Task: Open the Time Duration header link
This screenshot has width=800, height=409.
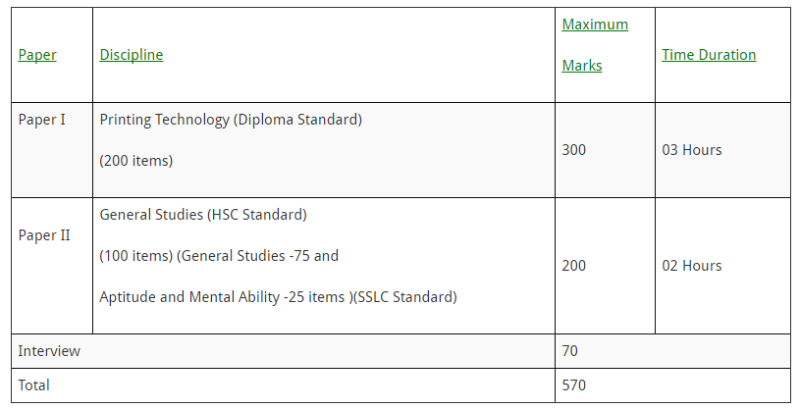Action: [709, 55]
